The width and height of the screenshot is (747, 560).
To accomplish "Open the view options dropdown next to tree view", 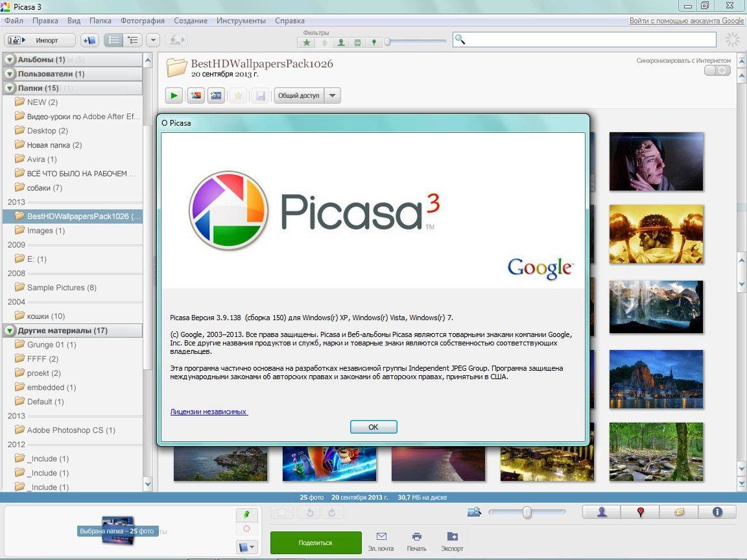I will (153, 40).
